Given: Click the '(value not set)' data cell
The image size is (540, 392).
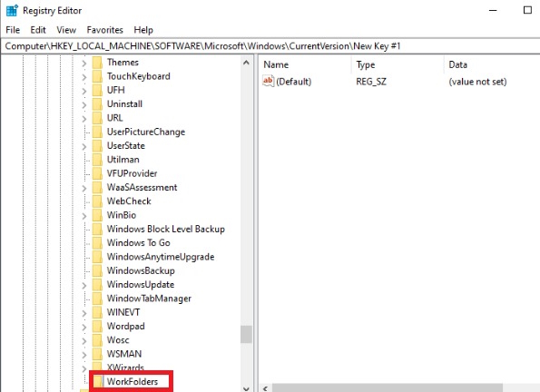Looking at the screenshot, I should coord(477,82).
